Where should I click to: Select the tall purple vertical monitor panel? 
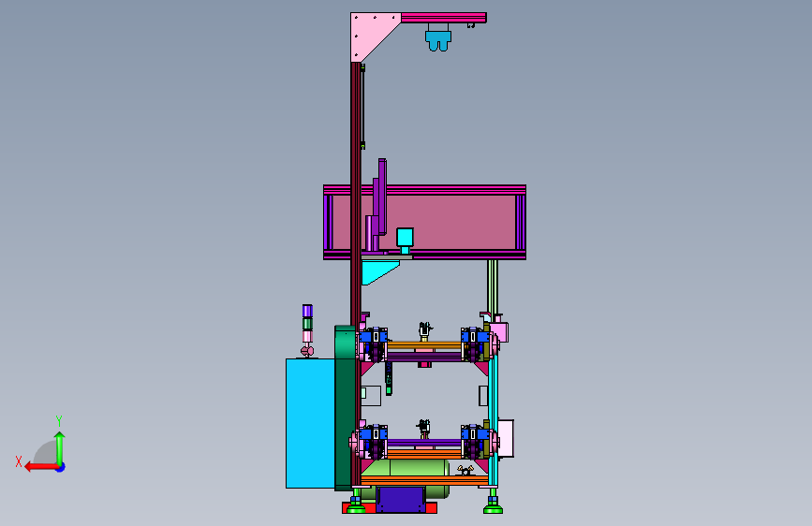coord(382,197)
